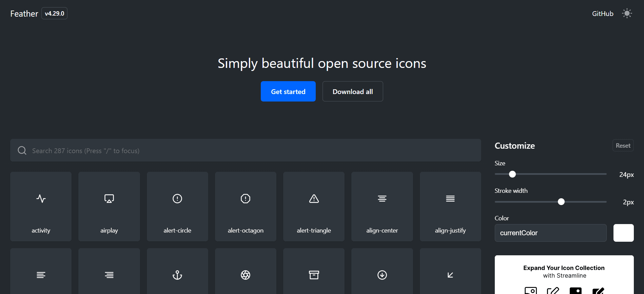Click the magnifier search icon
Image resolution: width=644 pixels, height=294 pixels.
click(x=22, y=150)
